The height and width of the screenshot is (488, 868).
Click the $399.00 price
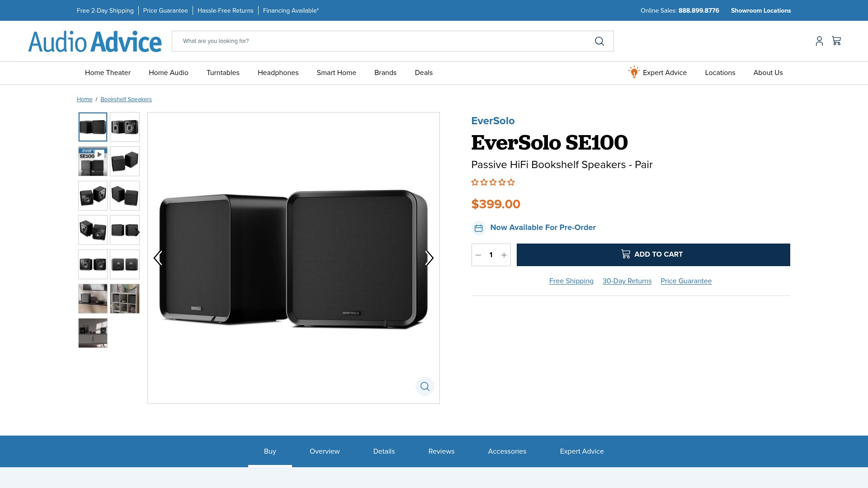click(496, 204)
